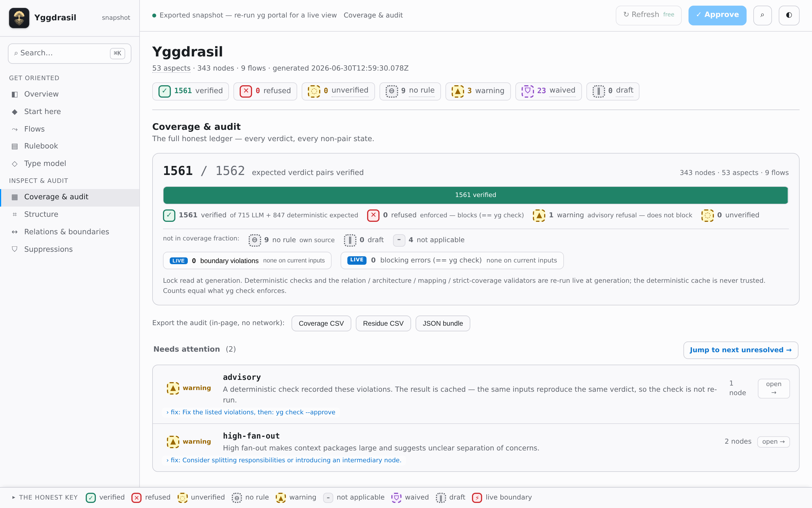Open Suppressions page
The height and width of the screenshot is (508, 812).
click(x=70, y=249)
